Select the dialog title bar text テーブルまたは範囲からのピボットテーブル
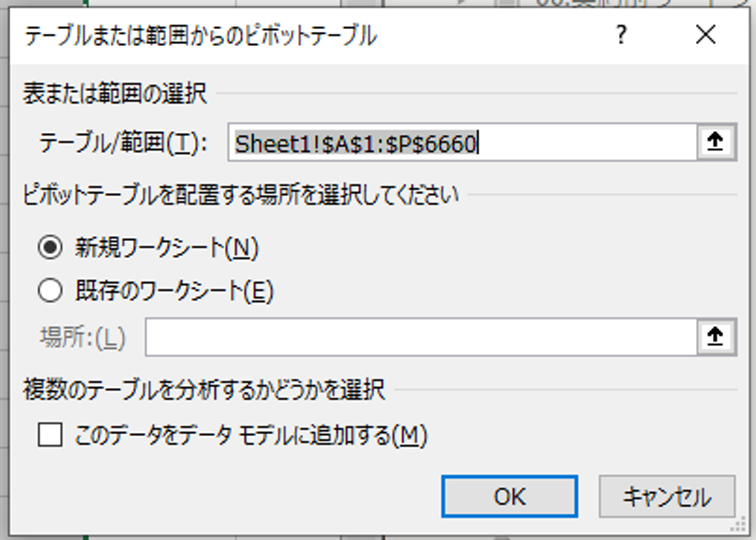This screenshot has height=540, width=756. click(x=201, y=37)
